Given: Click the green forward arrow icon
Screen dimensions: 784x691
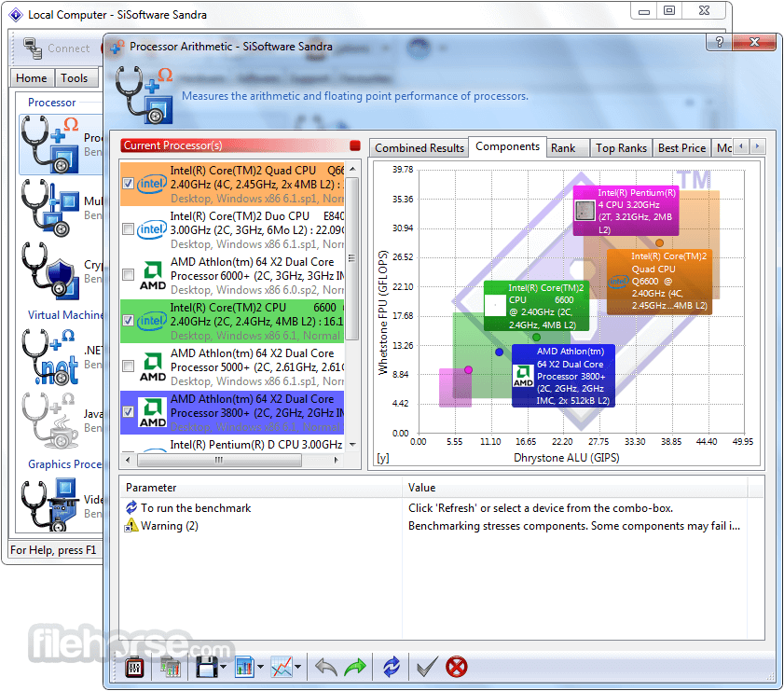Looking at the screenshot, I should coord(355,667).
